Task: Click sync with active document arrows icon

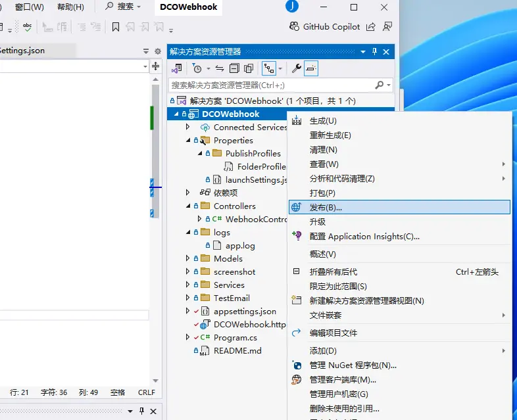Action: [220, 68]
